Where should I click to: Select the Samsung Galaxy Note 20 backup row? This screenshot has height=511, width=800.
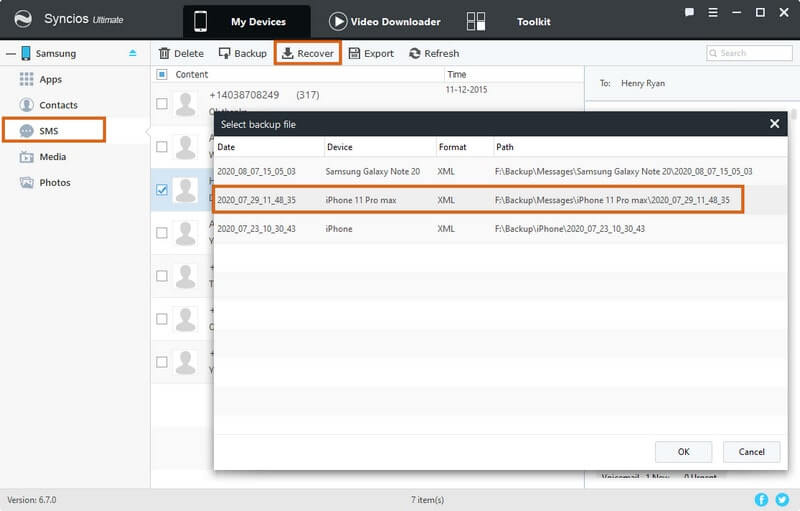[500, 171]
